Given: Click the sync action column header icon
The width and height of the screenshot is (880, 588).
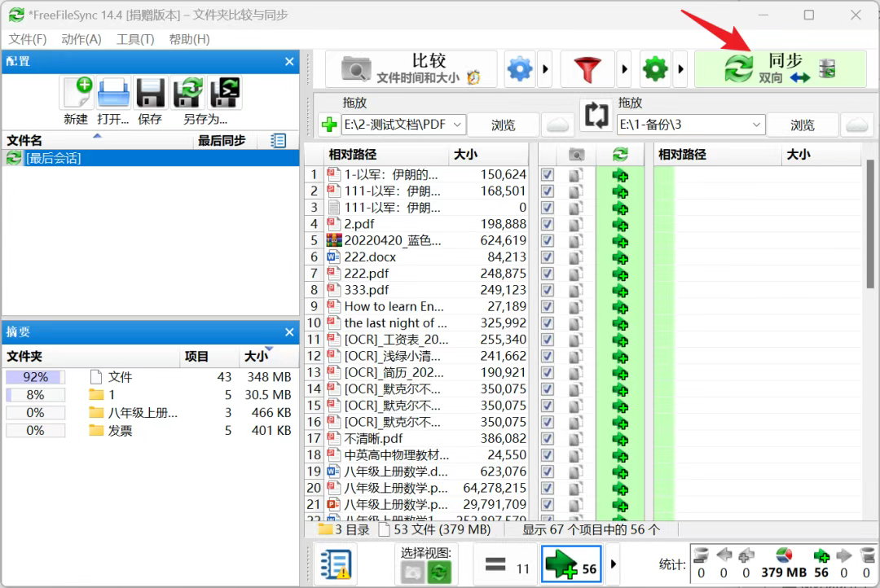Looking at the screenshot, I should click(620, 154).
